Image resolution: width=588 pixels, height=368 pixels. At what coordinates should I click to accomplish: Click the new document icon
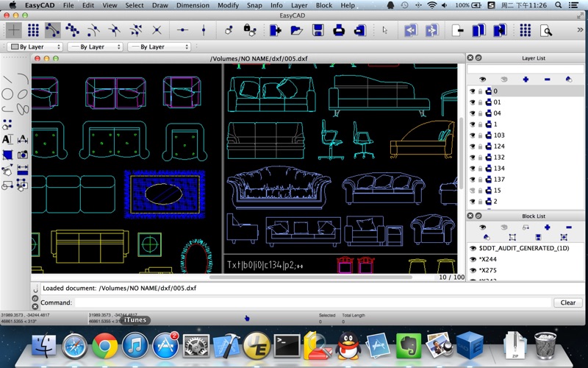click(276, 30)
